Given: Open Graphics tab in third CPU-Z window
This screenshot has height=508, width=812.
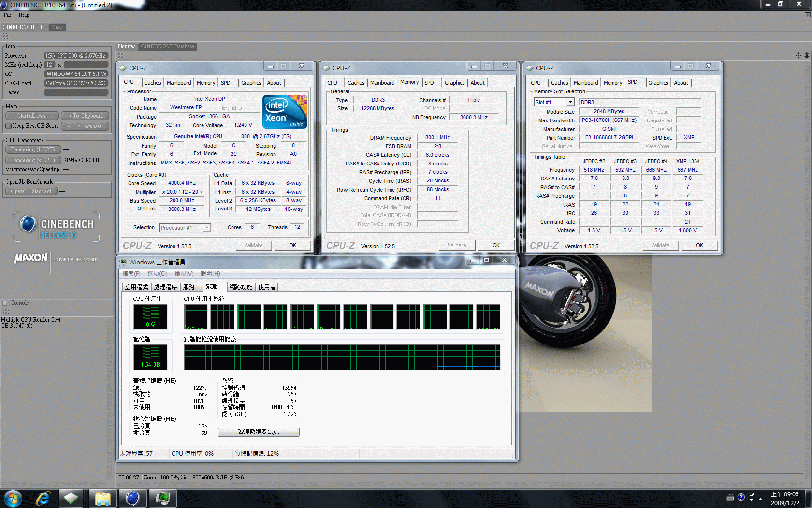Looking at the screenshot, I should (x=658, y=83).
